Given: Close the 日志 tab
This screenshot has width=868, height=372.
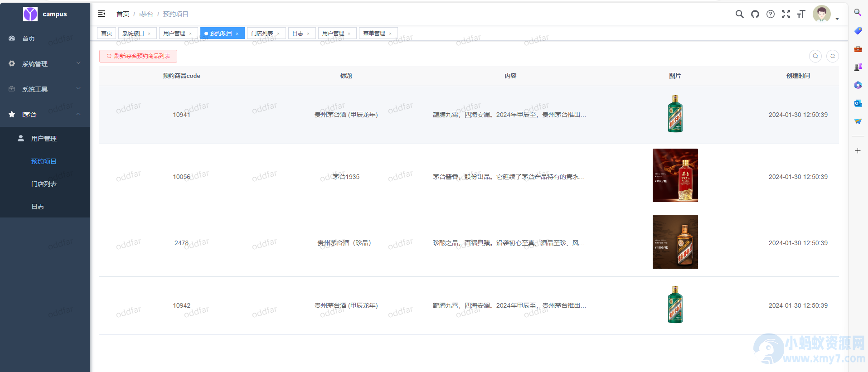Looking at the screenshot, I should coord(308,34).
